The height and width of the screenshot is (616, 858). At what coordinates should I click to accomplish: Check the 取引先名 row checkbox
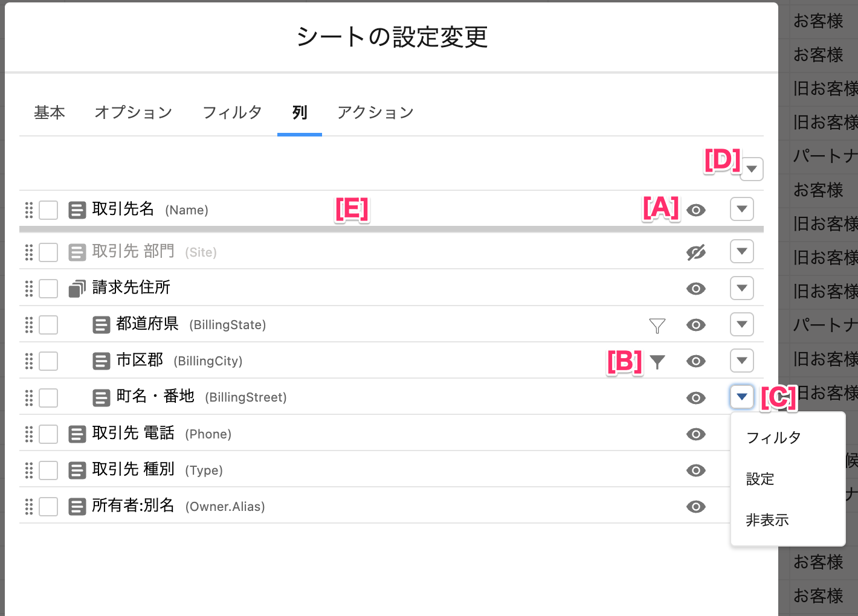(48, 210)
